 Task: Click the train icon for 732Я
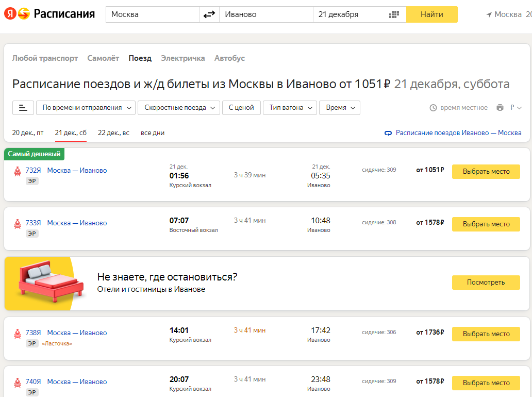tap(18, 171)
